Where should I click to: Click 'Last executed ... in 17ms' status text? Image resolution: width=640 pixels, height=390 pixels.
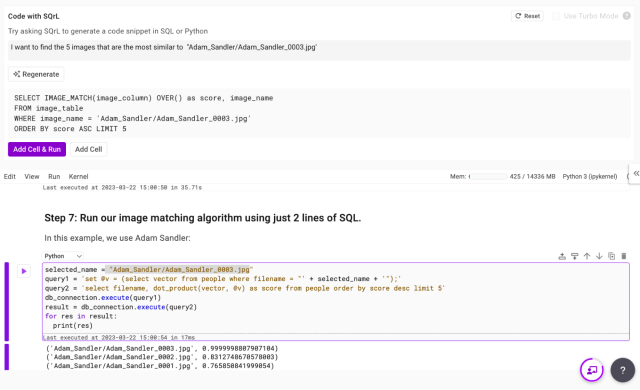pyautogui.click(x=119, y=337)
